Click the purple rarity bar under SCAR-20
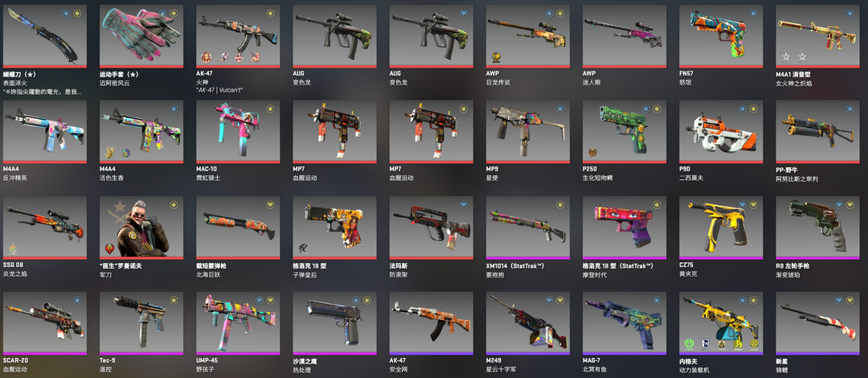The width and height of the screenshot is (868, 378). (45, 353)
